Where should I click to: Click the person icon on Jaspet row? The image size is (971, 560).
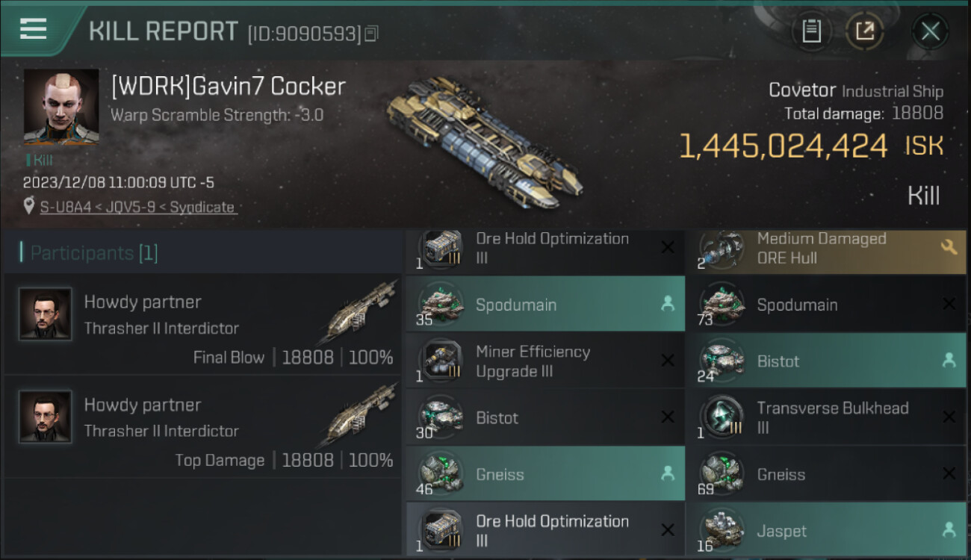coord(949,530)
